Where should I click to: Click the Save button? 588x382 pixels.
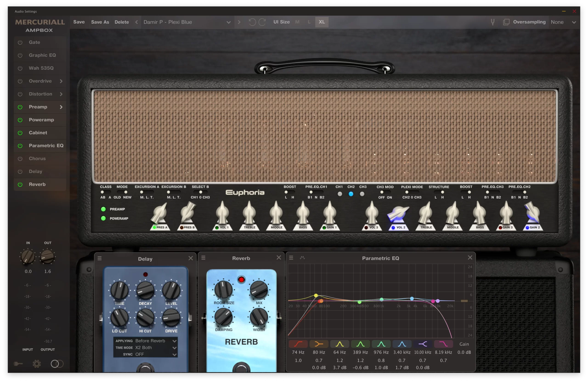[x=79, y=22]
